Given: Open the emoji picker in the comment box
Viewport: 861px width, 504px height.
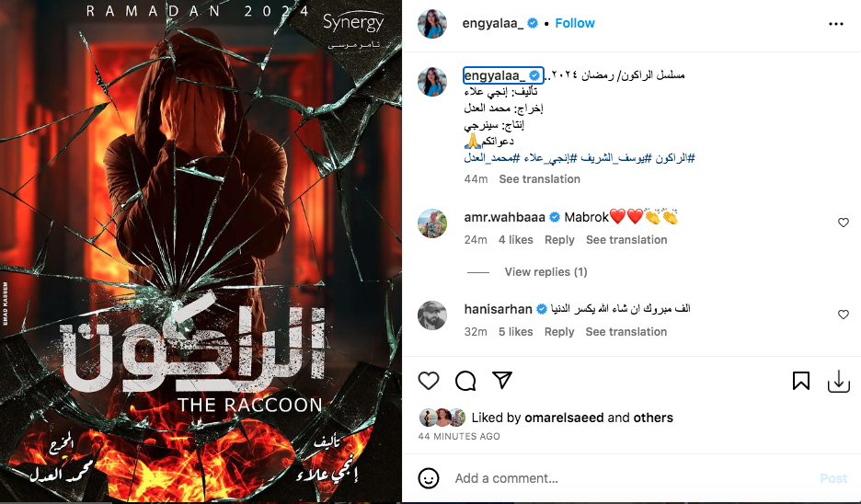Looking at the screenshot, I should [x=429, y=478].
